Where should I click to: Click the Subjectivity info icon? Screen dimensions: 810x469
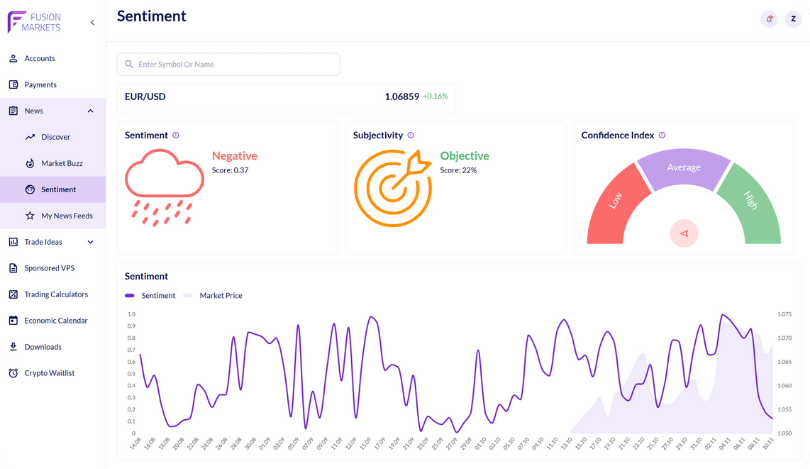tap(411, 135)
